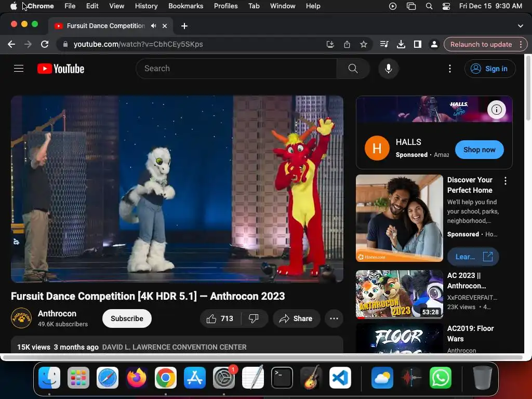Click the menu bar clock date
Screen dimensions: 532x399
490,6
